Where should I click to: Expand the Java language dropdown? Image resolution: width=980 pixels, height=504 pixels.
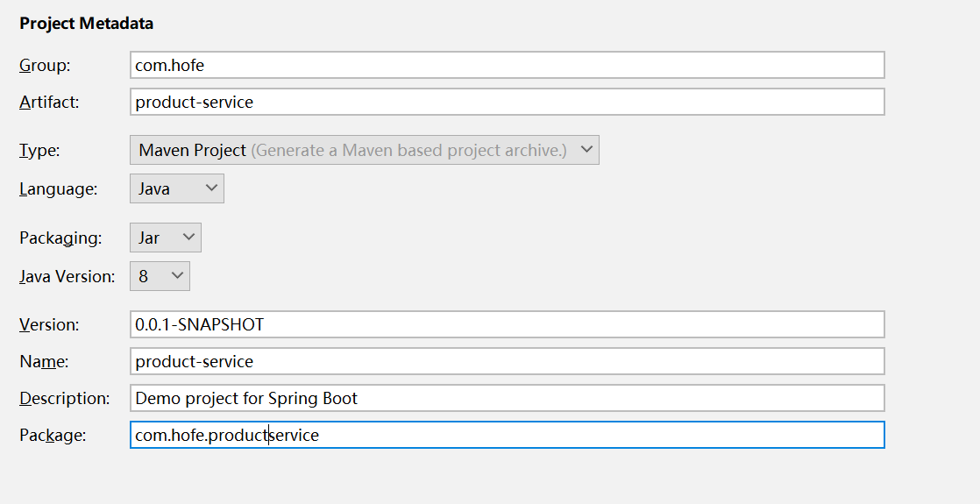[177, 188]
